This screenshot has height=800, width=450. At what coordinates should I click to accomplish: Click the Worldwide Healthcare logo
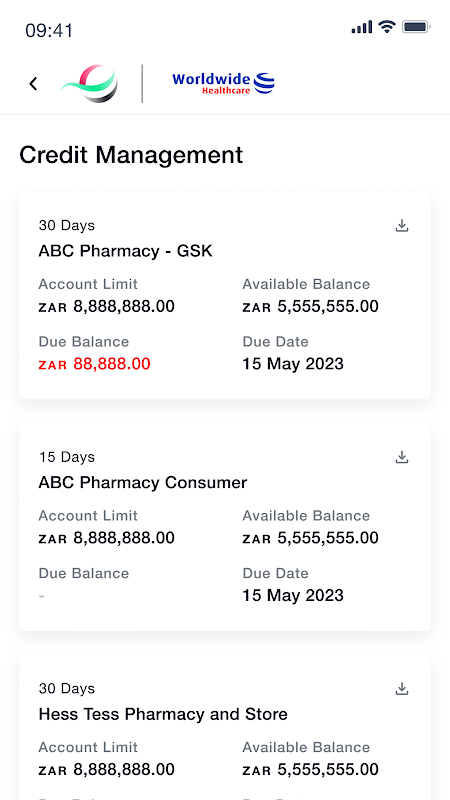tap(223, 84)
